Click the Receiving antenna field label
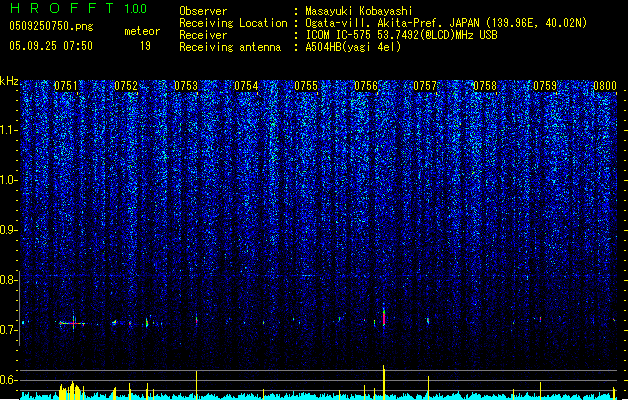629x400 pixels. pyautogui.click(x=230, y=47)
